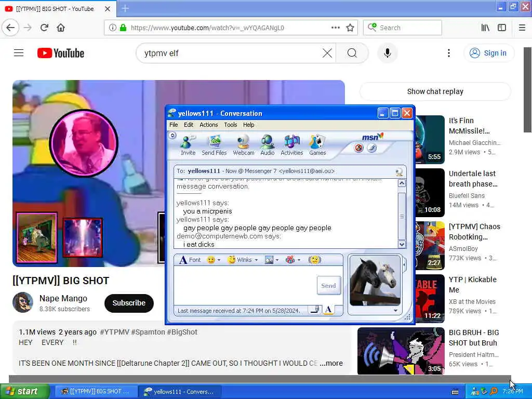Viewport: 532px width, 399px height.
Task: Open the Edit menu in conversation window
Action: click(x=189, y=125)
